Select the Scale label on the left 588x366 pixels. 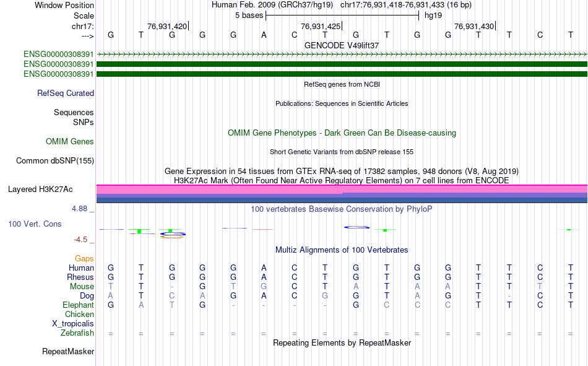(84, 15)
